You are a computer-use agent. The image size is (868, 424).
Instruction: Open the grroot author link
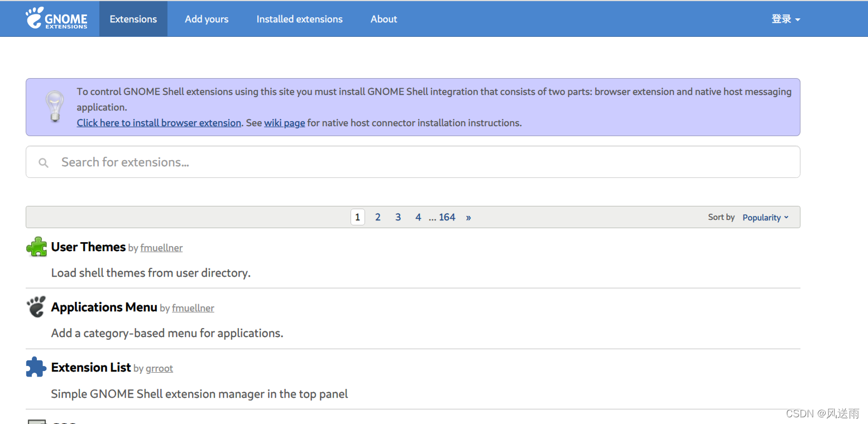(x=160, y=368)
